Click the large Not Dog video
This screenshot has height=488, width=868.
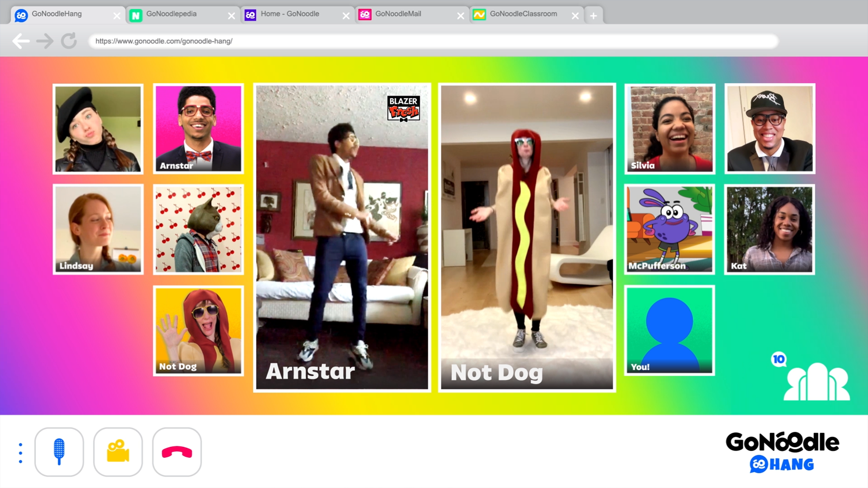[527, 237]
